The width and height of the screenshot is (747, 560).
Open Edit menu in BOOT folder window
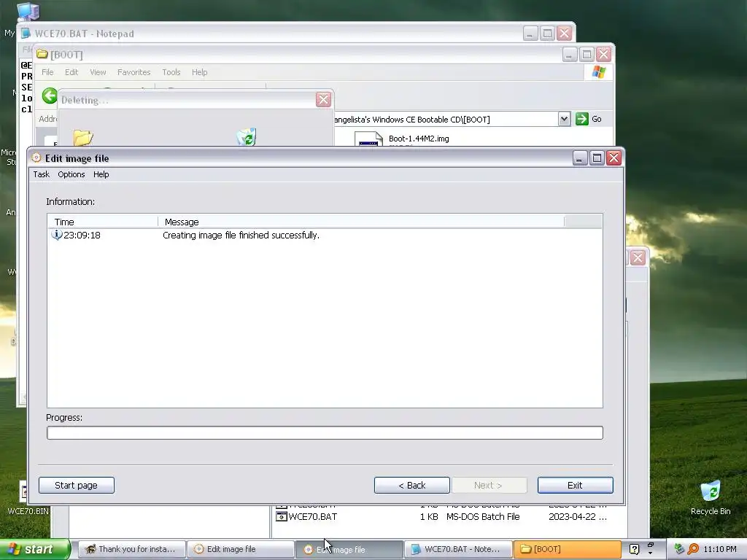coord(71,72)
